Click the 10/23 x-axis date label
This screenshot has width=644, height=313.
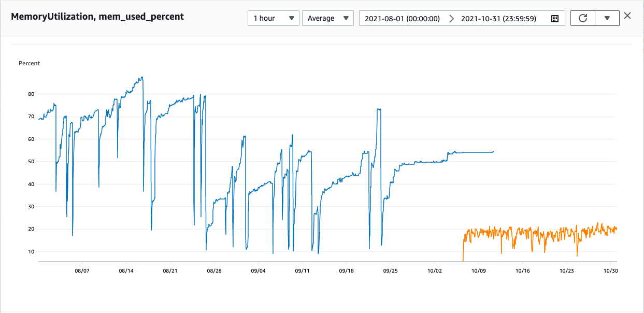coord(566,271)
